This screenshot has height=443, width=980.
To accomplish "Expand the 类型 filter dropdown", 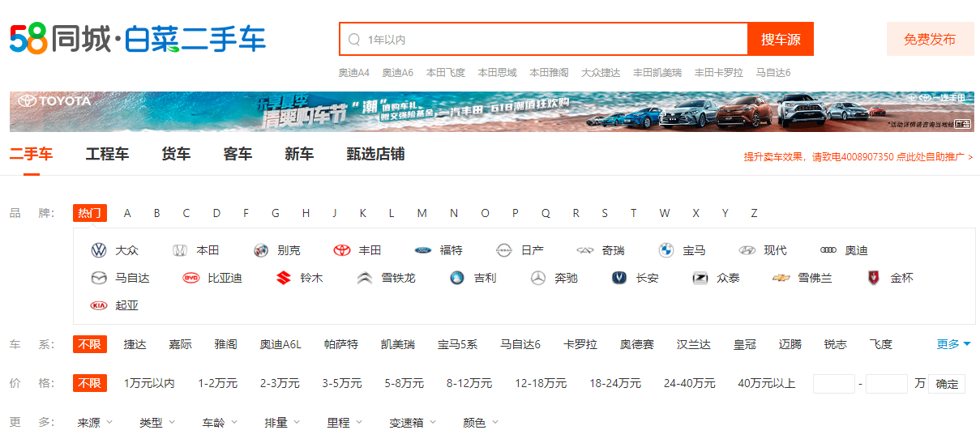I will tap(156, 423).
